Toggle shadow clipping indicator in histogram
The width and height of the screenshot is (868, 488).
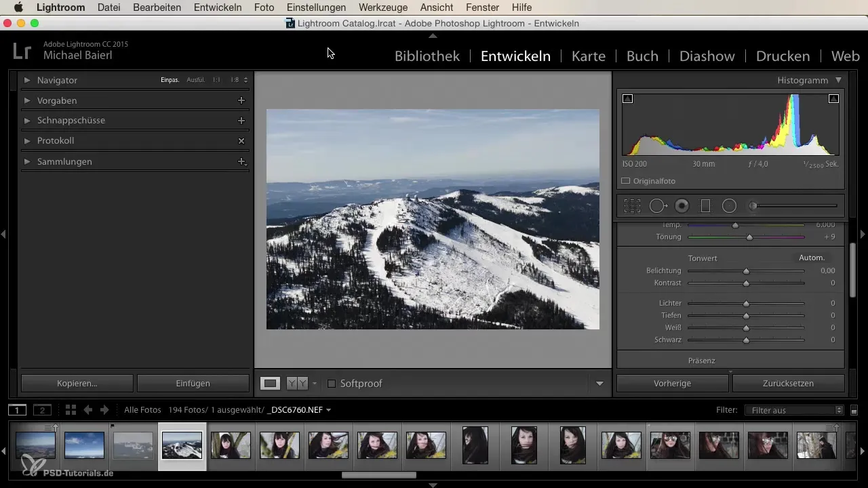tap(627, 99)
